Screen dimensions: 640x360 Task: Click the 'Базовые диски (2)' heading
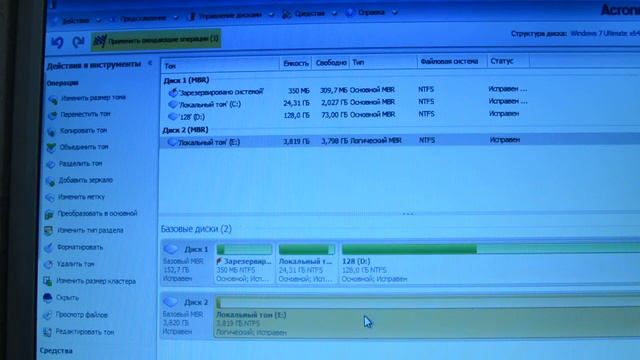pyautogui.click(x=196, y=229)
